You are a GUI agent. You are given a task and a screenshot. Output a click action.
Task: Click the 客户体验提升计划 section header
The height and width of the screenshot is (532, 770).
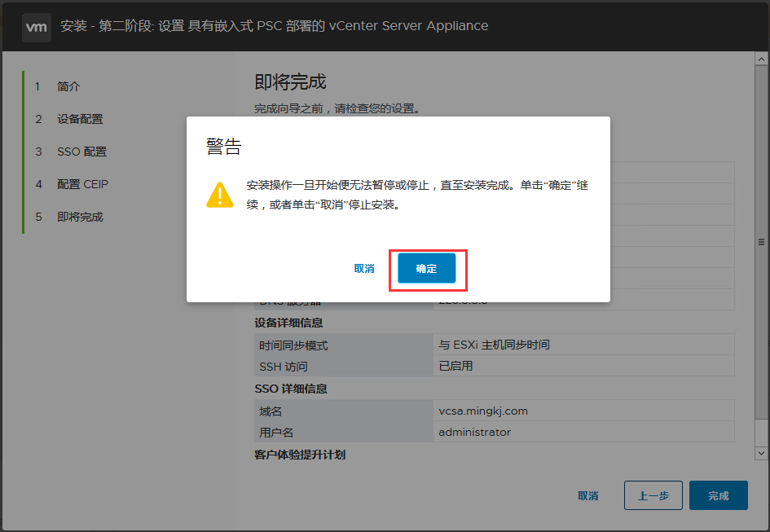pos(300,455)
